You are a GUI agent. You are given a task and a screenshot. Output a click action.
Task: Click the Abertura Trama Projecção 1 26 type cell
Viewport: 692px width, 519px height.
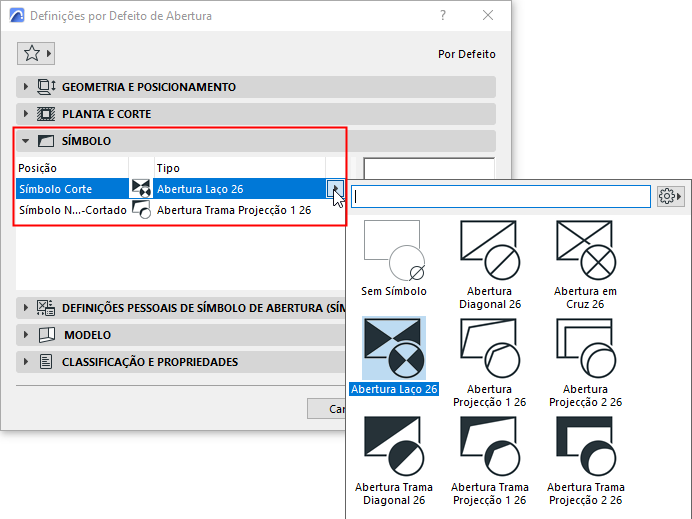240,210
